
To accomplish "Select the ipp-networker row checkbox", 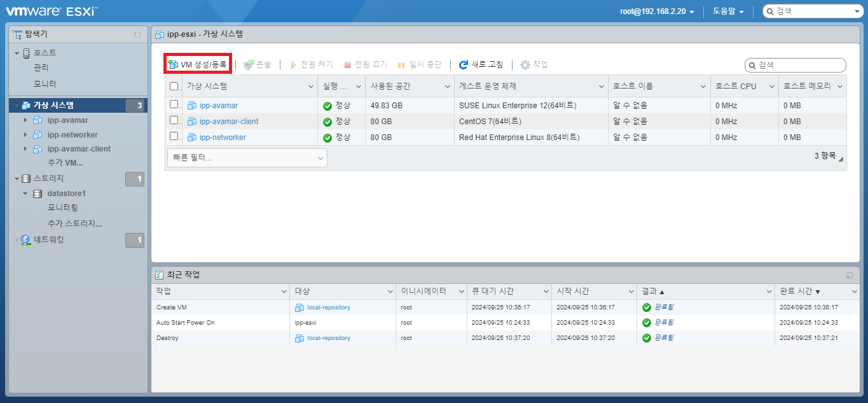I will (174, 136).
